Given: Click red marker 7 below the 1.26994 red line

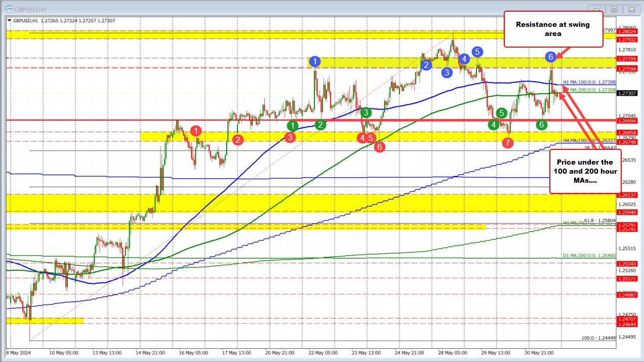Looking at the screenshot, I should coord(508,143).
